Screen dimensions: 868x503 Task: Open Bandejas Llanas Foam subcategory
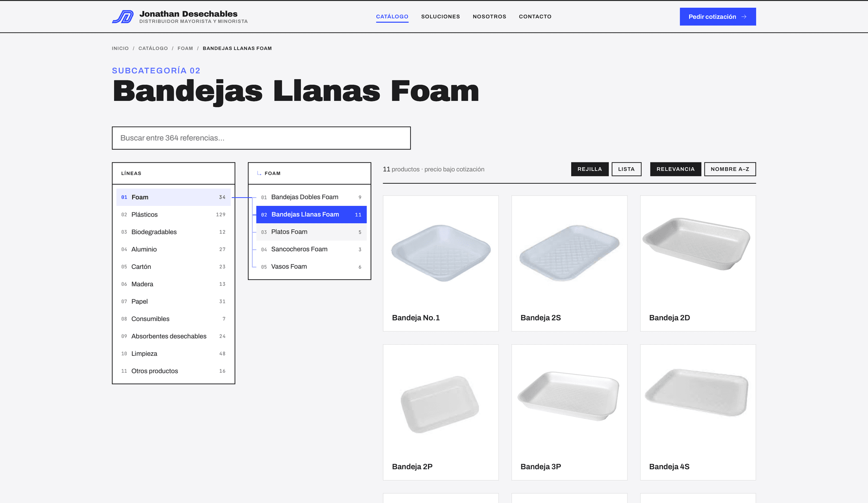coord(311,215)
